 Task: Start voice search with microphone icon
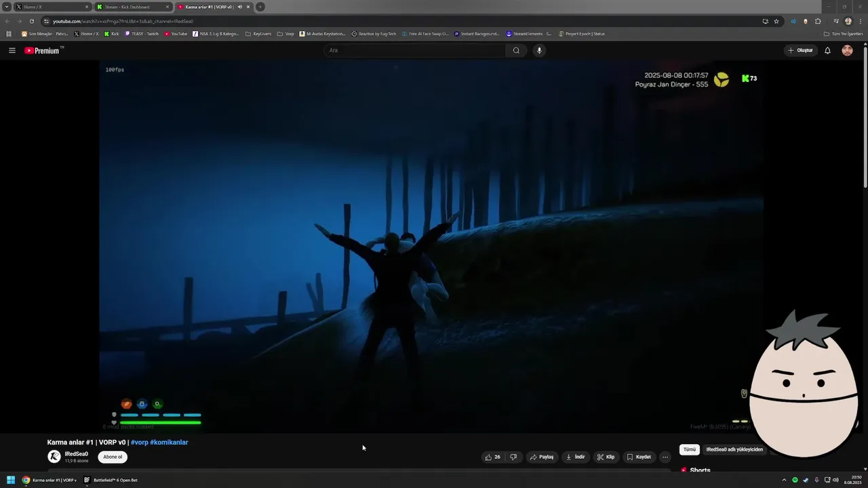pyautogui.click(x=539, y=50)
